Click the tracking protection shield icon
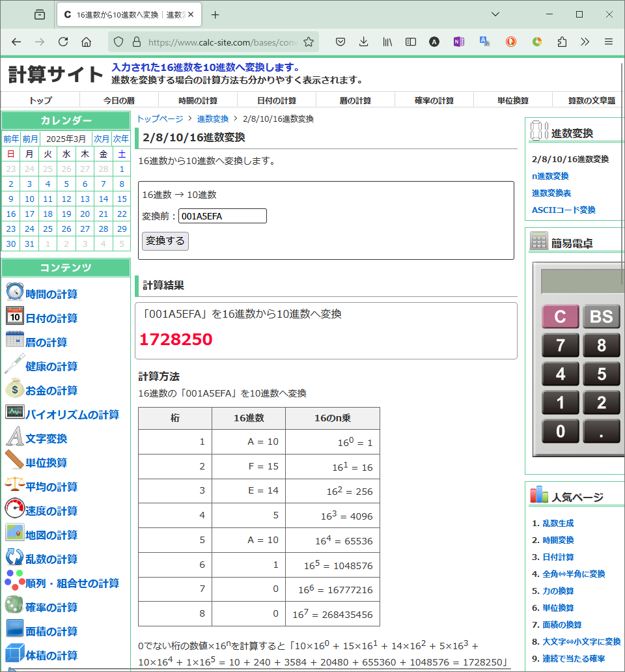The height and width of the screenshot is (672, 625). (x=118, y=42)
